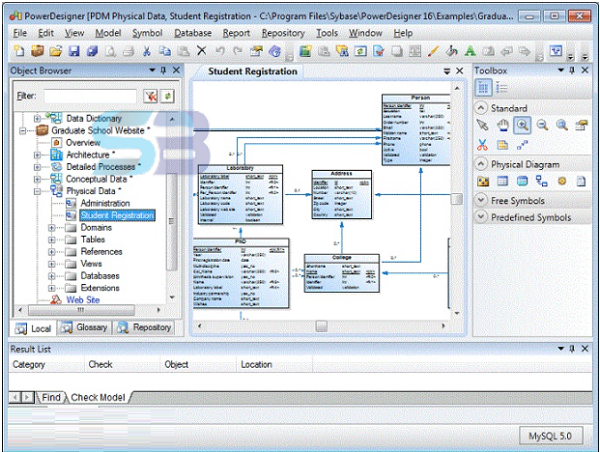This screenshot has width=600, height=452.
Task: Click the New Model toolbar icon
Action: pos(19,51)
